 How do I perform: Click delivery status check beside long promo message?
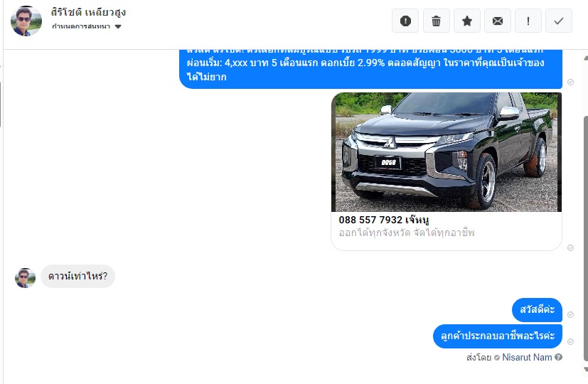pyautogui.click(x=570, y=82)
